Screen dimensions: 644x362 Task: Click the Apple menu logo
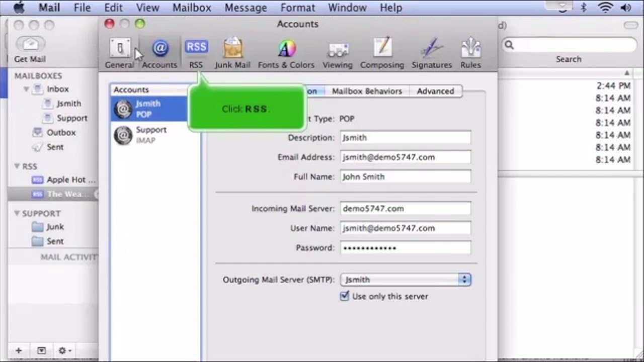pyautogui.click(x=19, y=8)
